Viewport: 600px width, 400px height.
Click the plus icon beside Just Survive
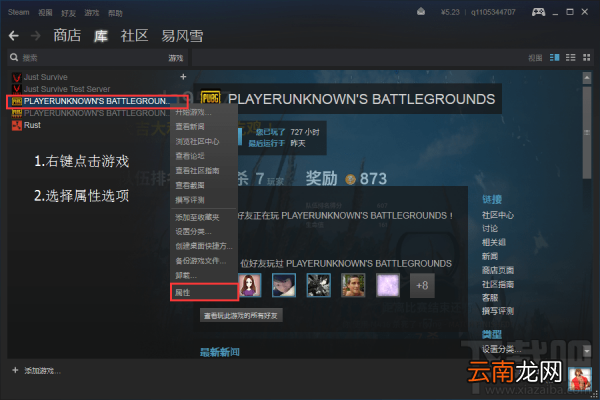coord(183,77)
